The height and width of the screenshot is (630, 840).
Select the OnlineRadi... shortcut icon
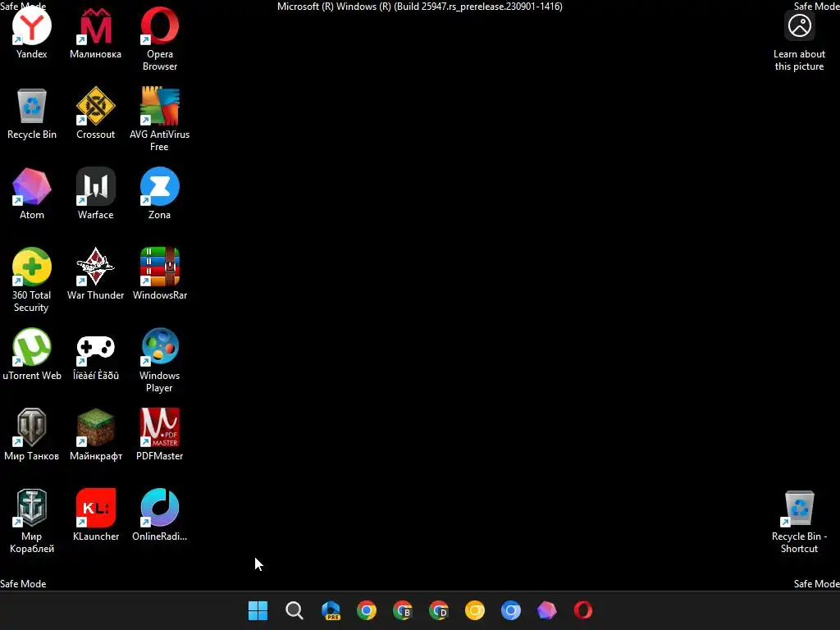point(160,508)
